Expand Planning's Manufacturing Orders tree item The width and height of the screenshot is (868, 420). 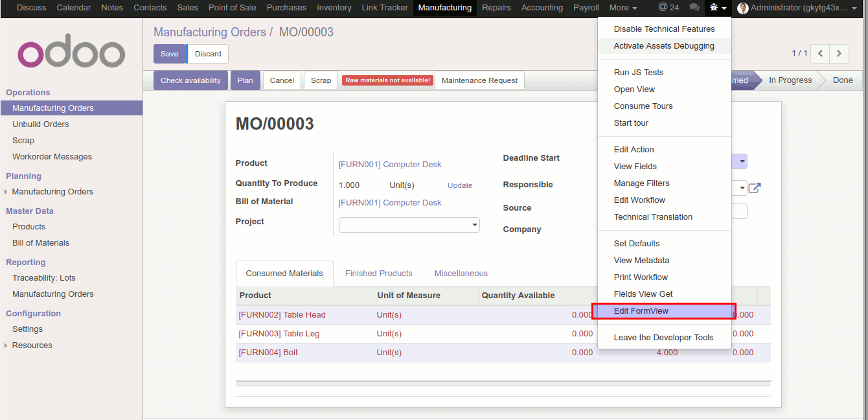click(6, 192)
